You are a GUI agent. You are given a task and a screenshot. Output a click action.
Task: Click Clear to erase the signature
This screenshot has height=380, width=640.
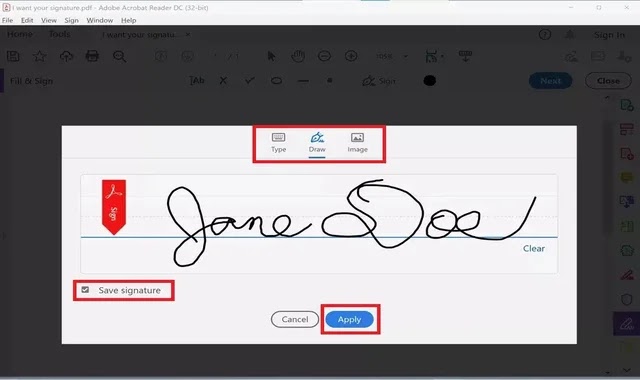534,249
